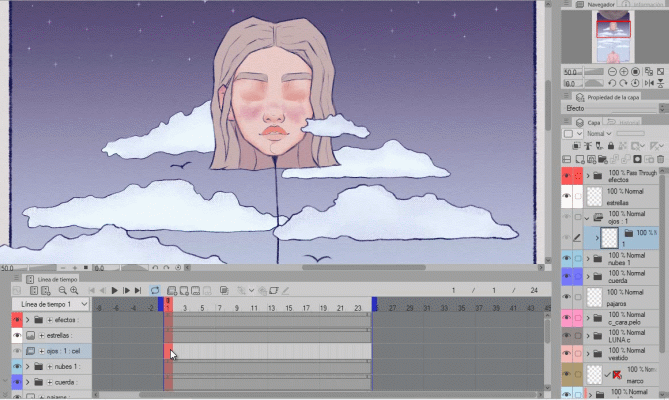Zoom out in the Navegador panel
Viewport: 669px width, 400px height.
click(612, 72)
